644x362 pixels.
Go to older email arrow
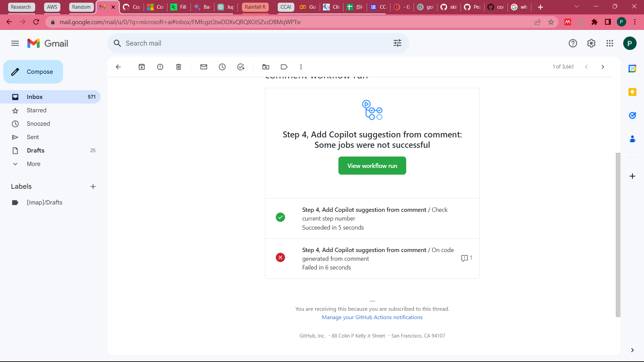click(x=603, y=67)
